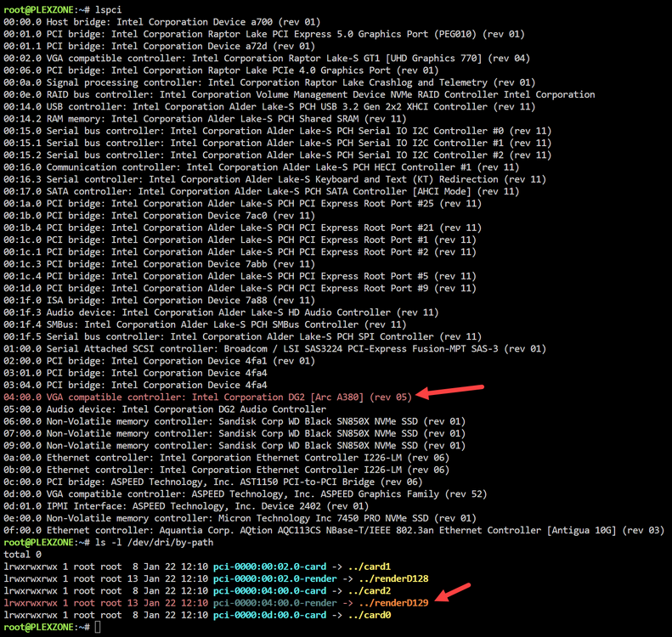672x637 pixels.
Task: Select the ISA bridge Device 7a88 line
Action: pyautogui.click(x=160, y=301)
